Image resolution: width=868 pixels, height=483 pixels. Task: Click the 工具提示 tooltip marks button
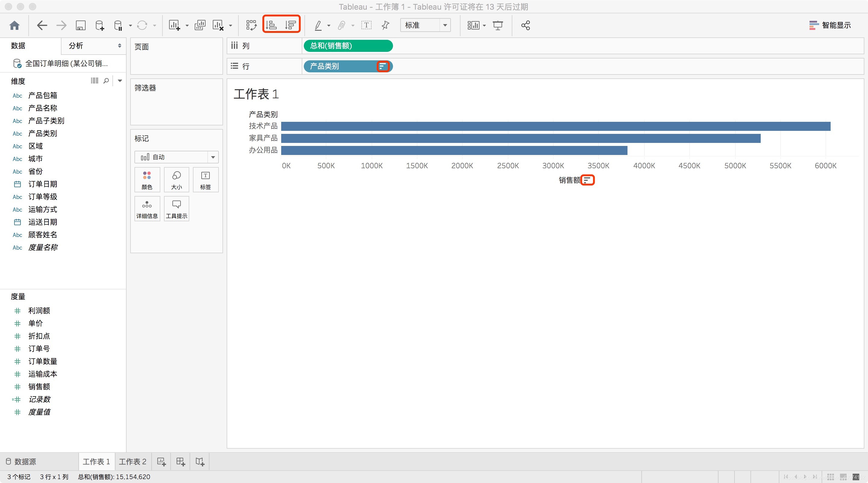[177, 209]
